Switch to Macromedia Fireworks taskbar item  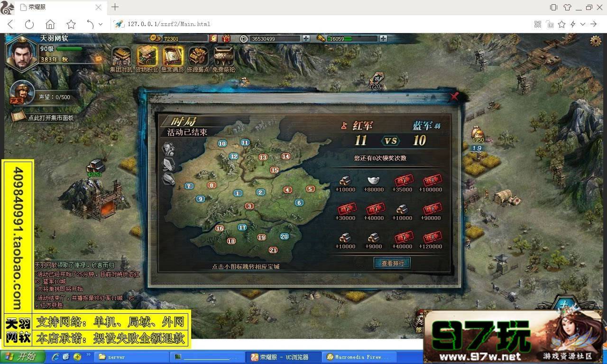point(359,357)
